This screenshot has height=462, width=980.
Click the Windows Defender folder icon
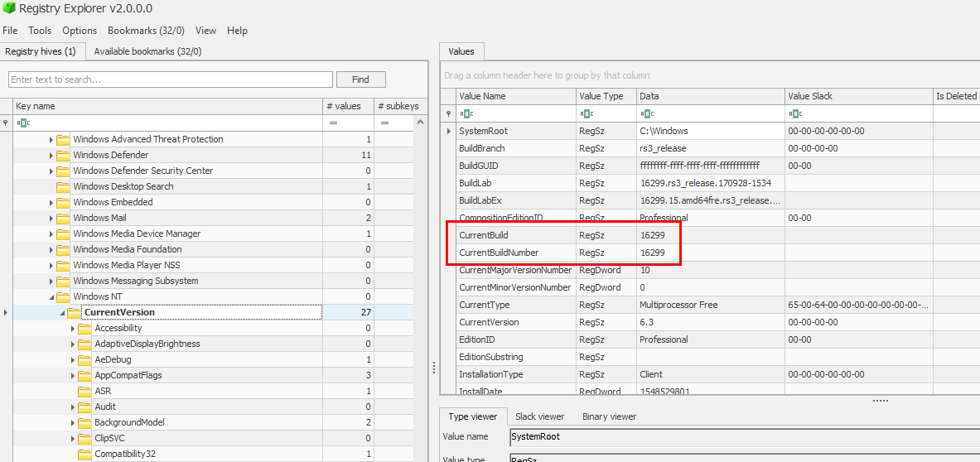[x=63, y=155]
